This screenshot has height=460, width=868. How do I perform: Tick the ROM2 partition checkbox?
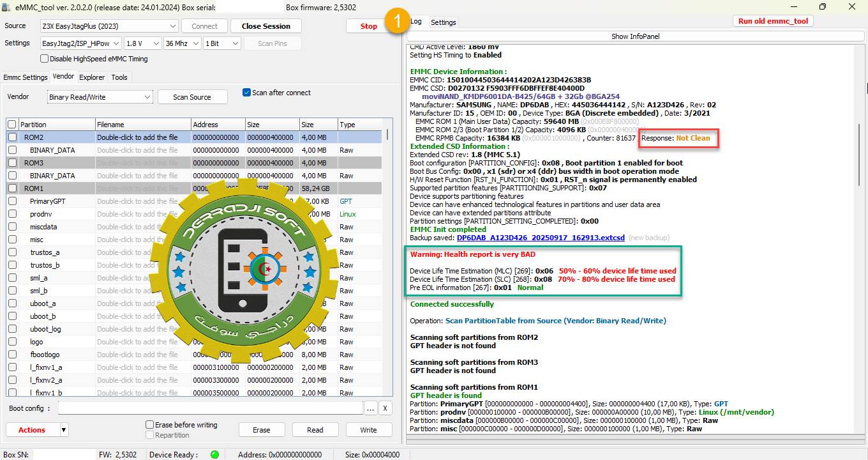[12, 137]
